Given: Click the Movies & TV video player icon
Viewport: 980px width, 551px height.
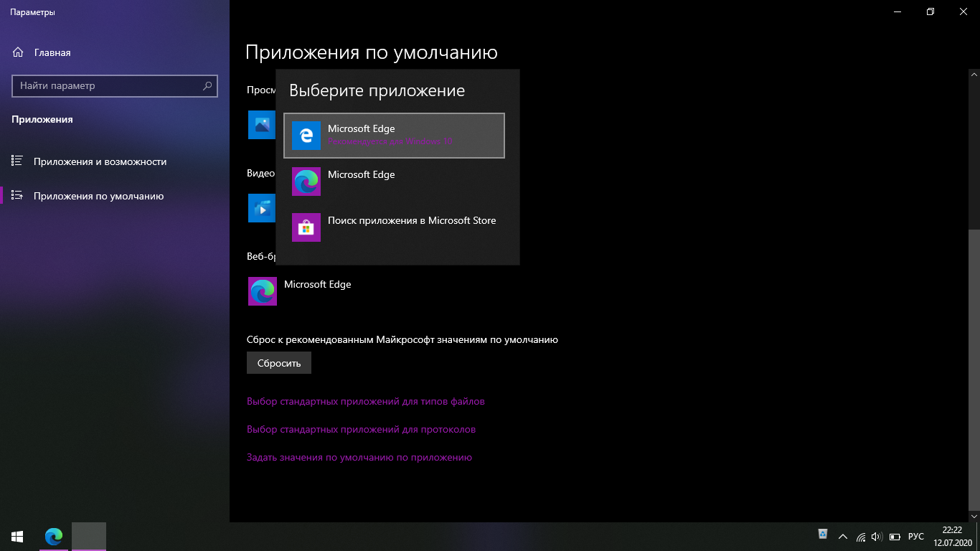Looking at the screenshot, I should 261,208.
